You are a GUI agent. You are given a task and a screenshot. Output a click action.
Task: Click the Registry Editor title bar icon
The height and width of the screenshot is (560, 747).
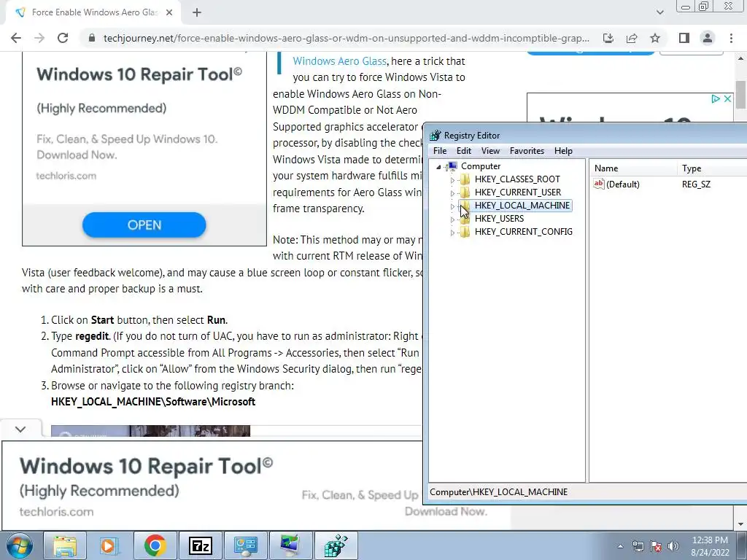pyautogui.click(x=435, y=135)
